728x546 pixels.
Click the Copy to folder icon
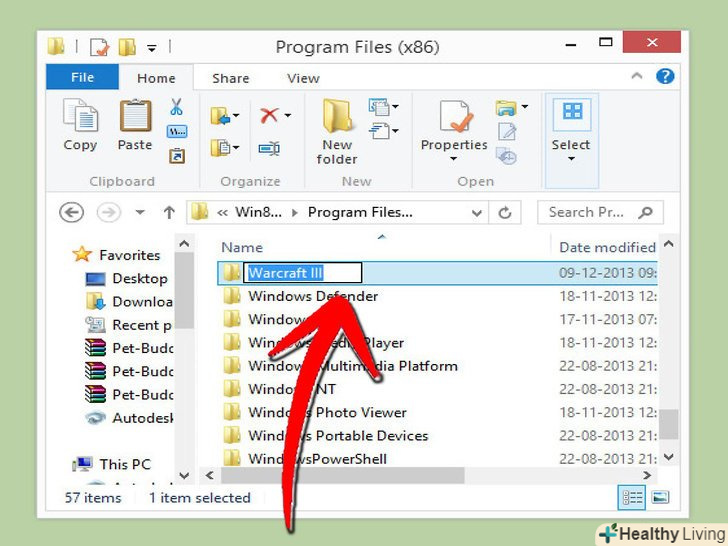tap(220, 148)
